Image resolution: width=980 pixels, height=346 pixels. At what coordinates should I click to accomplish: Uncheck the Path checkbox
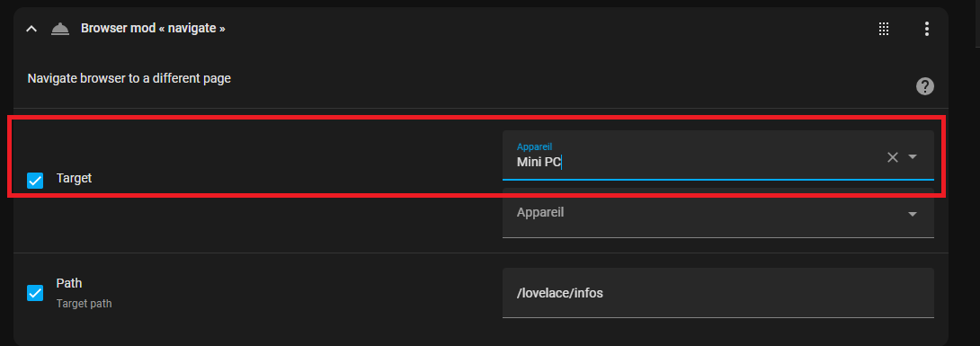tap(35, 293)
